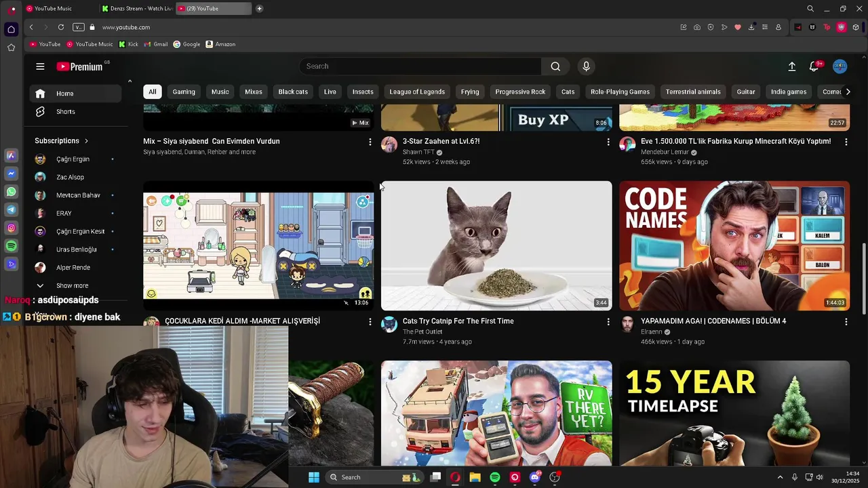Go back with the browser back arrow

[31, 27]
